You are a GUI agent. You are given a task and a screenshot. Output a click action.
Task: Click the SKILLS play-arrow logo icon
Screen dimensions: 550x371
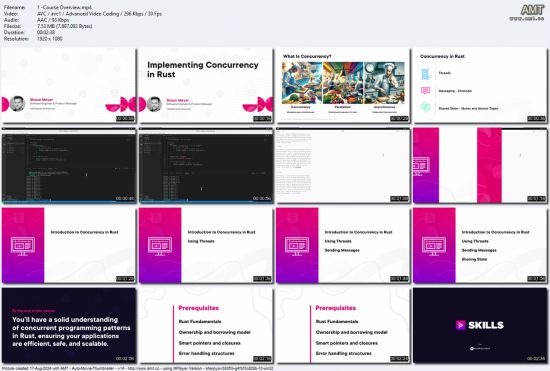pyautogui.click(x=460, y=325)
